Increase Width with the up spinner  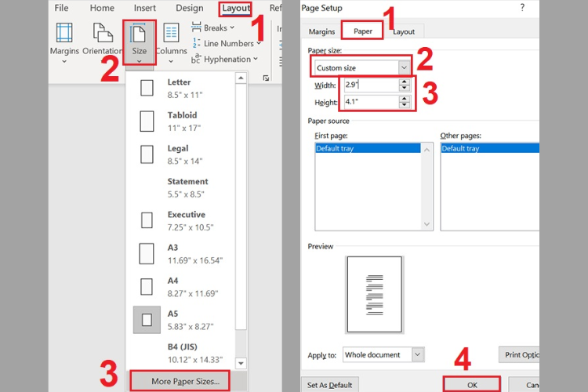point(405,82)
